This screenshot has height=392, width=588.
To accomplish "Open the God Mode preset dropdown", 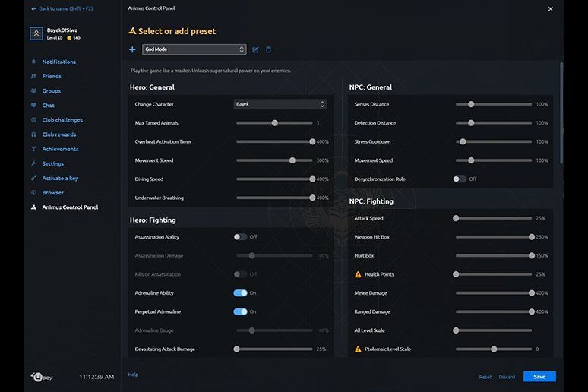I will tap(194, 49).
